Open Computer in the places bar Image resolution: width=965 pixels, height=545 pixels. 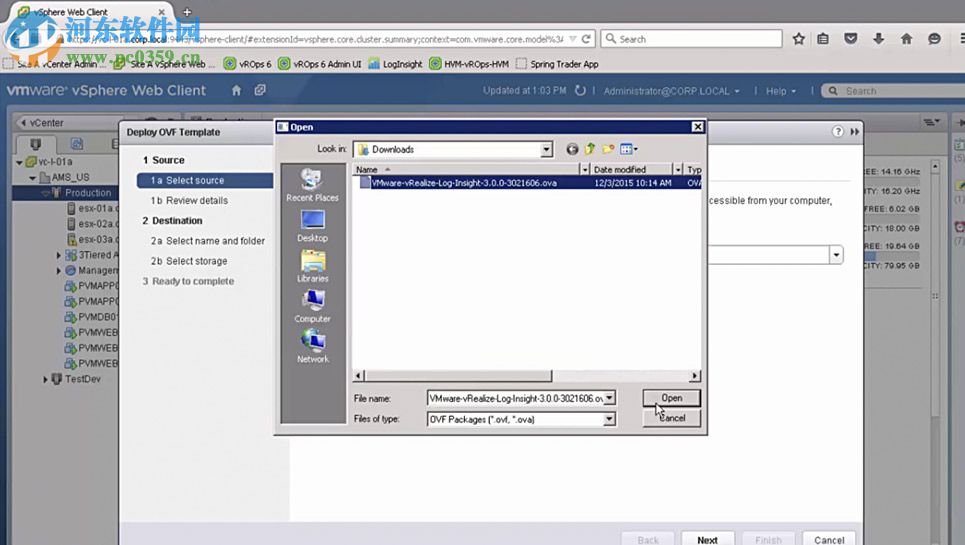(313, 306)
